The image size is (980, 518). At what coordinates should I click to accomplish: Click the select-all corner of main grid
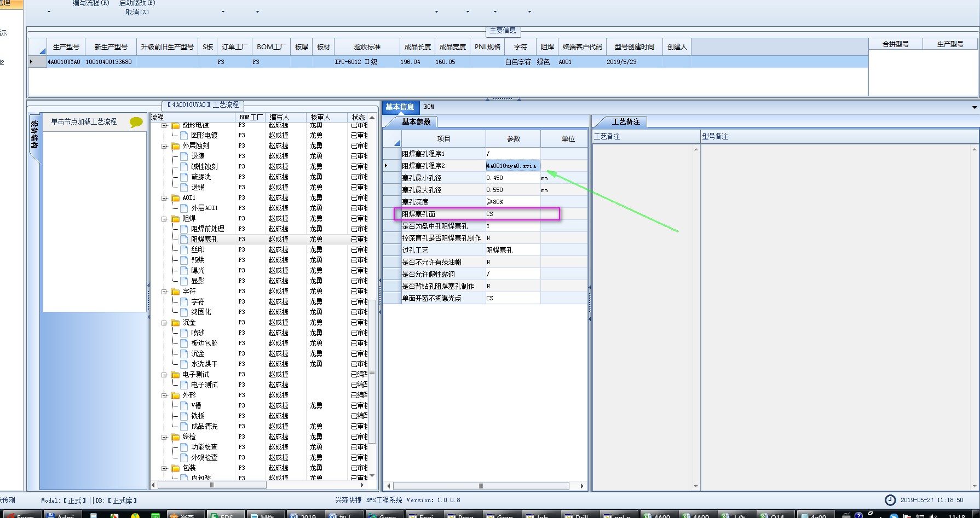point(38,47)
